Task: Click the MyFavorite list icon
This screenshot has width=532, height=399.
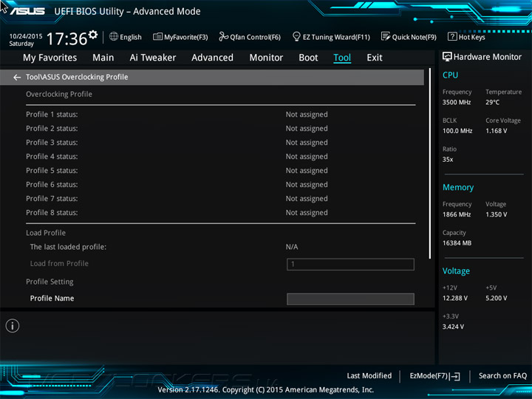Action: pyautogui.click(x=157, y=37)
